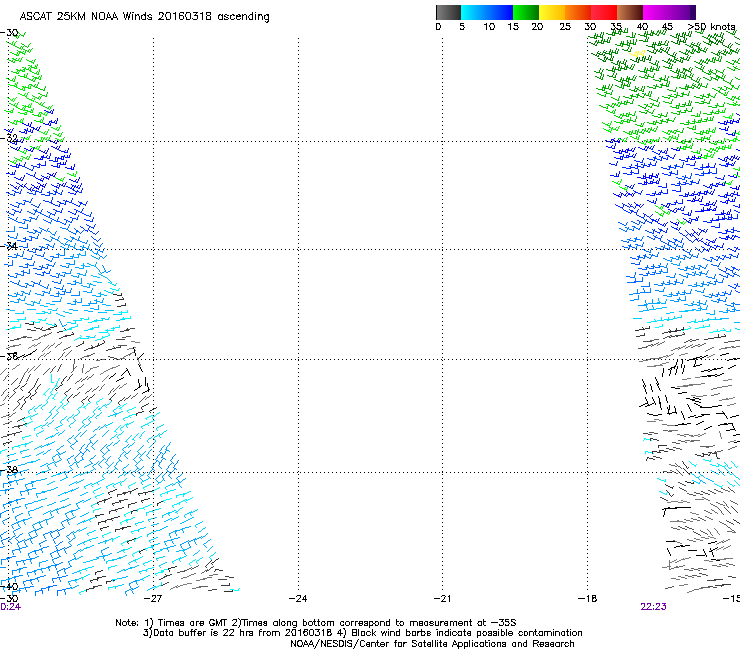Click the purple '22:23' swath time label

click(653, 607)
